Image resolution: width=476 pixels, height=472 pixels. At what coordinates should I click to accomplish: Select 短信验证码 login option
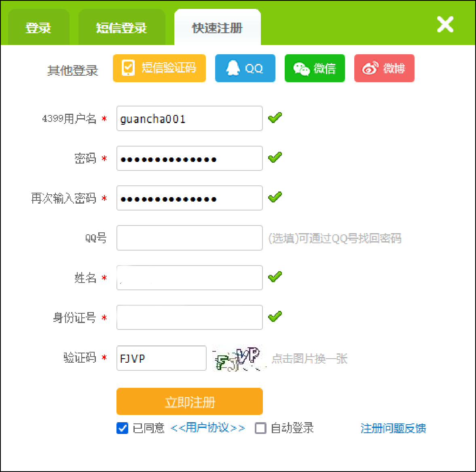pyautogui.click(x=159, y=68)
